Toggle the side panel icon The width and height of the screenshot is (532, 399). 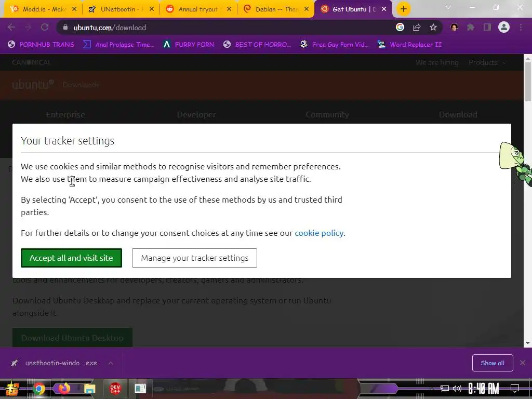[487, 28]
